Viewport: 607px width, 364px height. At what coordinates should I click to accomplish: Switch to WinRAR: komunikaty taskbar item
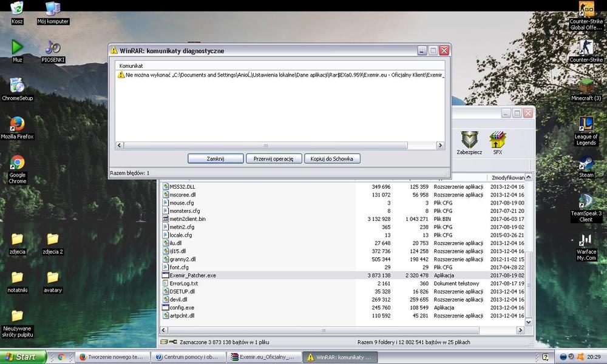coord(339,357)
